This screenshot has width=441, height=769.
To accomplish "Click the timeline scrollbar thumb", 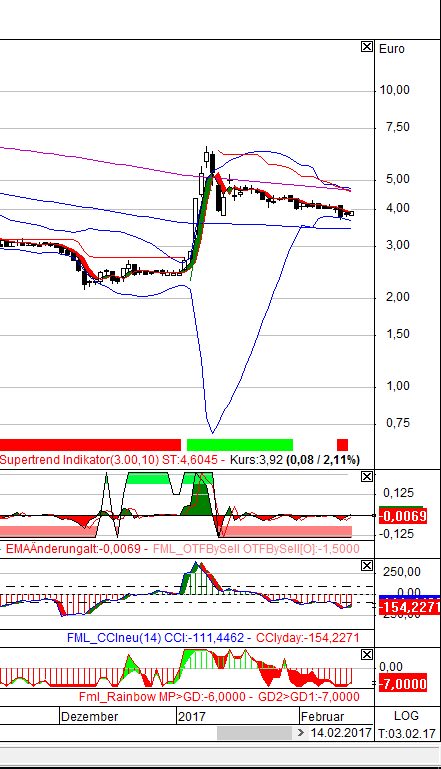I will 255,733.
